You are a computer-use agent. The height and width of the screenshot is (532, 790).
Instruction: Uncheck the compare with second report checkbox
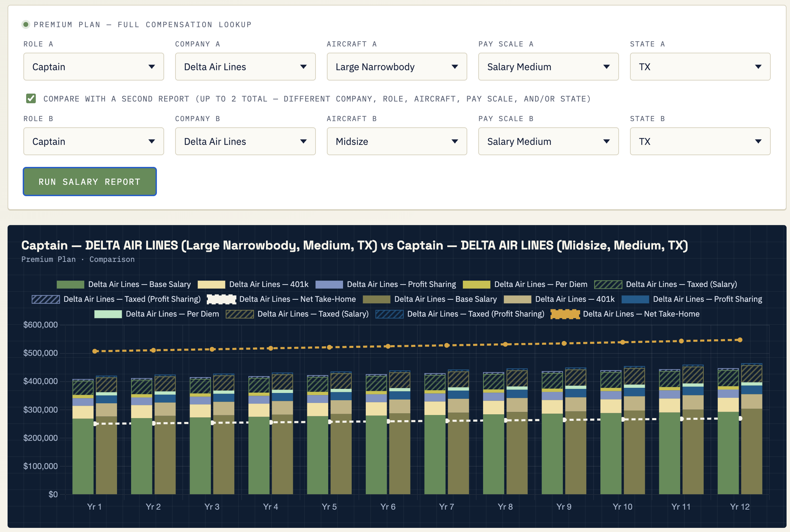click(x=31, y=98)
